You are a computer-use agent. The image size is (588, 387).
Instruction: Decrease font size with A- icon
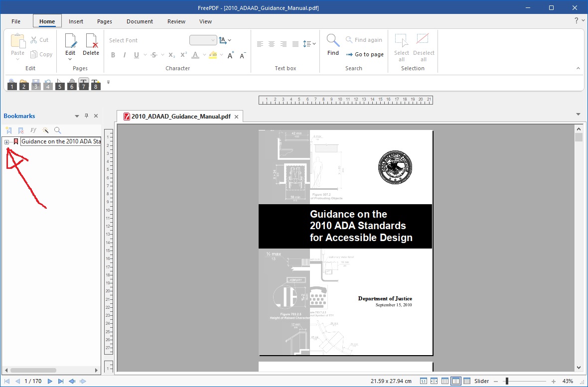[243, 55]
